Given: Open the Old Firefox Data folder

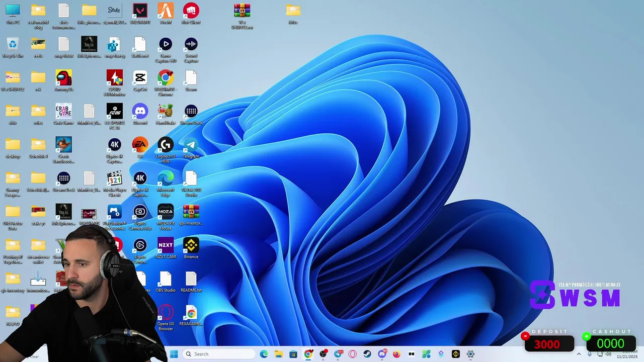Looking at the screenshot, I should coord(13,218).
